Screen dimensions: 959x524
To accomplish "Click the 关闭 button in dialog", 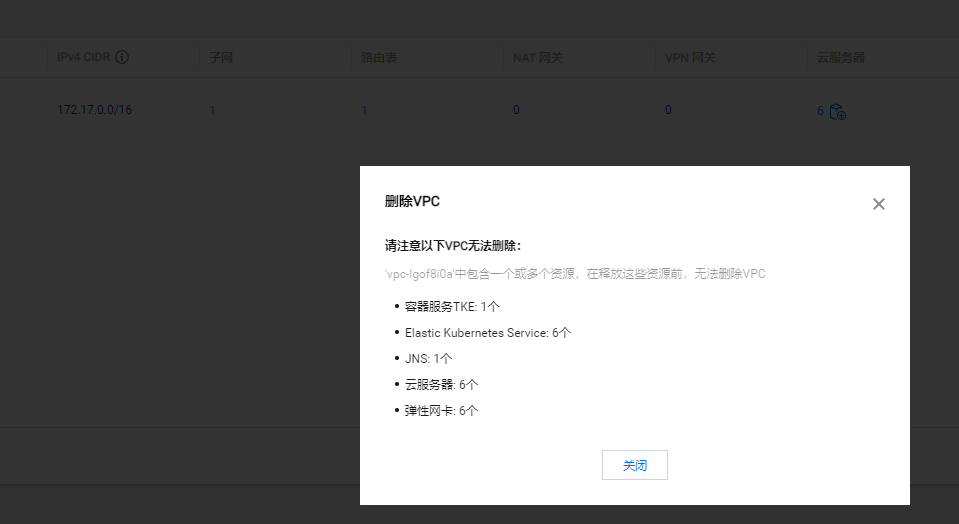I will point(634,465).
